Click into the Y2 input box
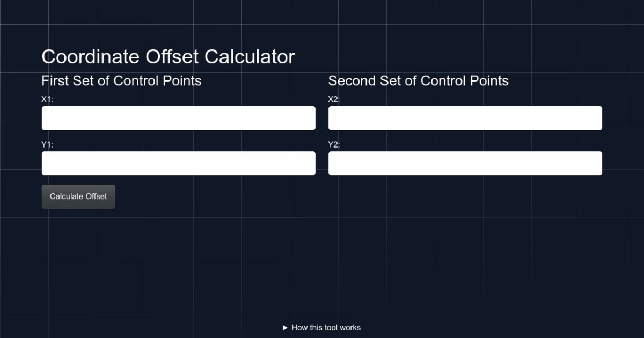This screenshot has height=338, width=644. (465, 163)
